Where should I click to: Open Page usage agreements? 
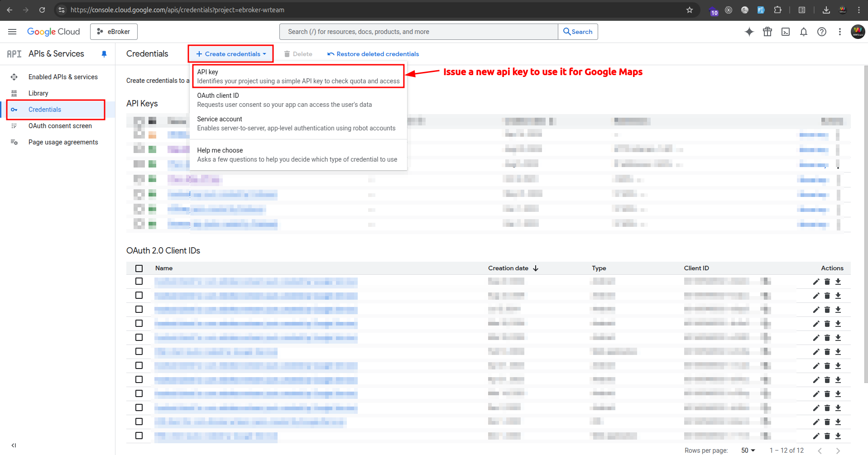(x=63, y=142)
